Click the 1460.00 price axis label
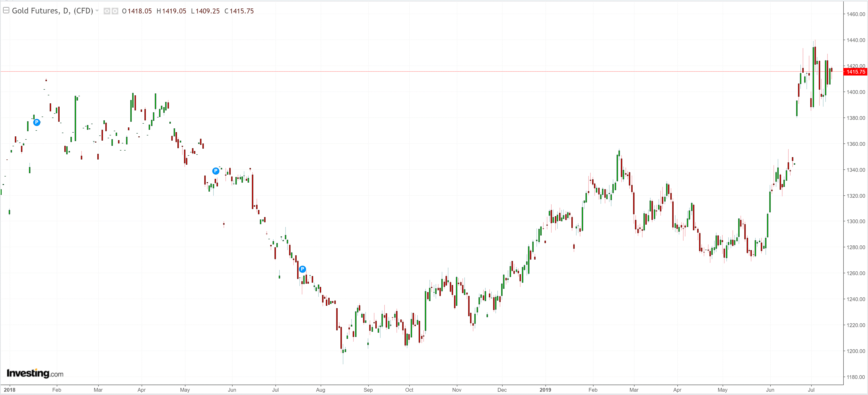 [856, 14]
